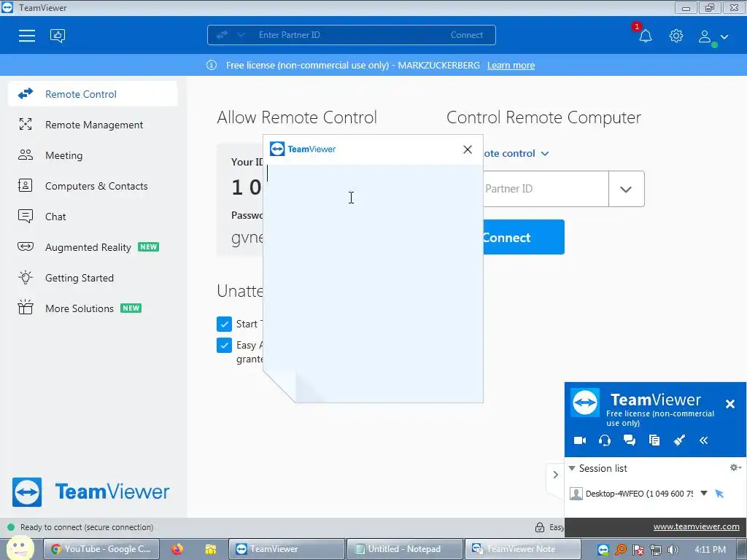Open session panel chat icon
Image resolution: width=747 pixels, height=560 pixels.
point(630,440)
